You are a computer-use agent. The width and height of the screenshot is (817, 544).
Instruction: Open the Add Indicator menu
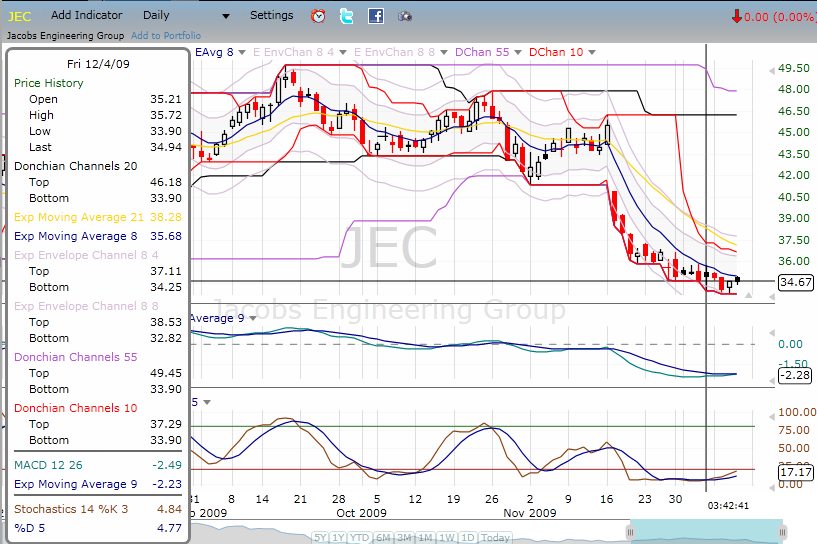coord(86,15)
